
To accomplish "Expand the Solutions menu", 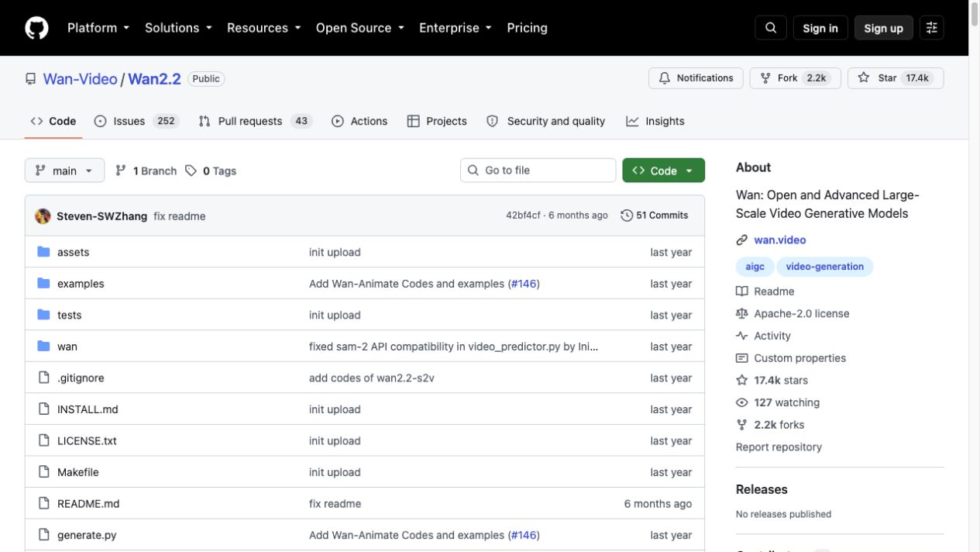I will (x=178, y=28).
